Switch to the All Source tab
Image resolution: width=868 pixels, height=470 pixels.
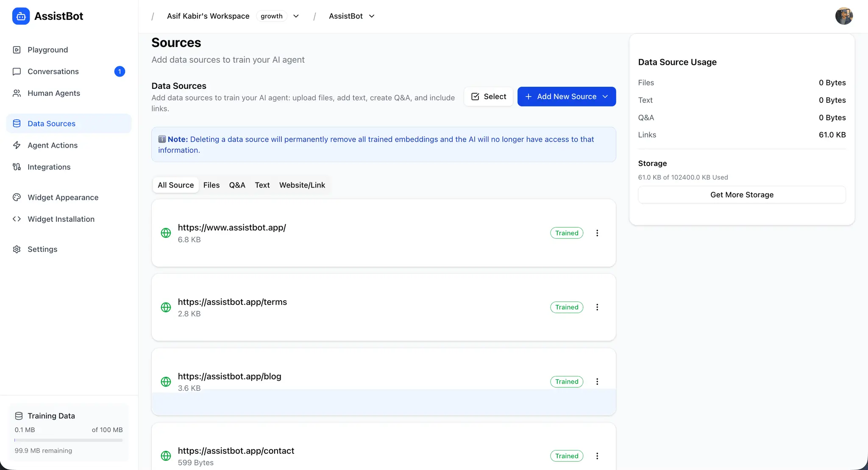tap(175, 185)
